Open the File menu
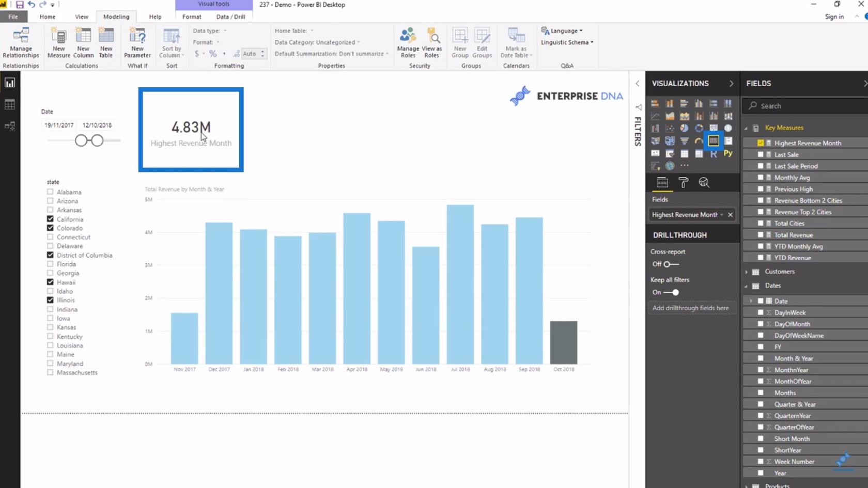Viewport: 868px width, 488px height. pos(13,17)
